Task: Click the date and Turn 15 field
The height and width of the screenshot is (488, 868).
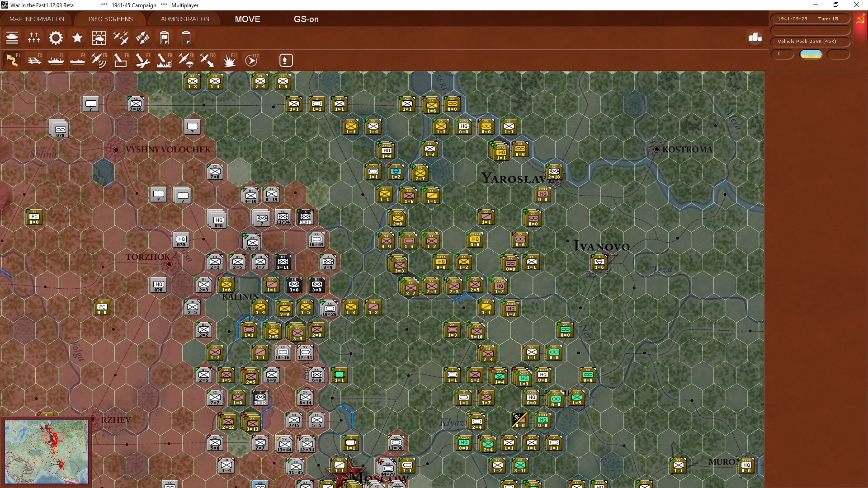Action: coord(810,19)
